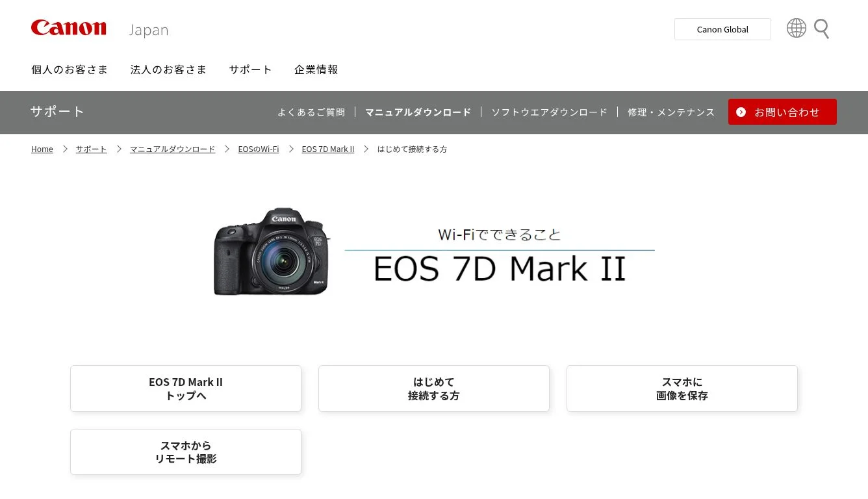Open the 企業情報 menu
This screenshot has width=868, height=499.
pyautogui.click(x=316, y=70)
